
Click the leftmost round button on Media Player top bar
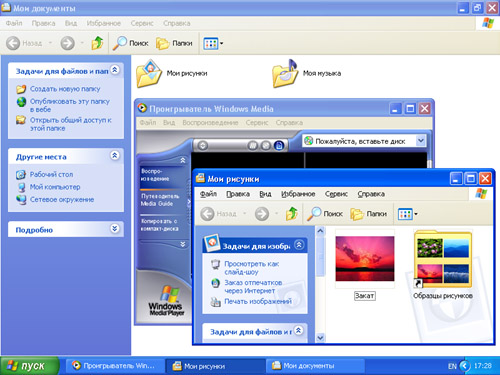pyautogui.click(x=203, y=146)
